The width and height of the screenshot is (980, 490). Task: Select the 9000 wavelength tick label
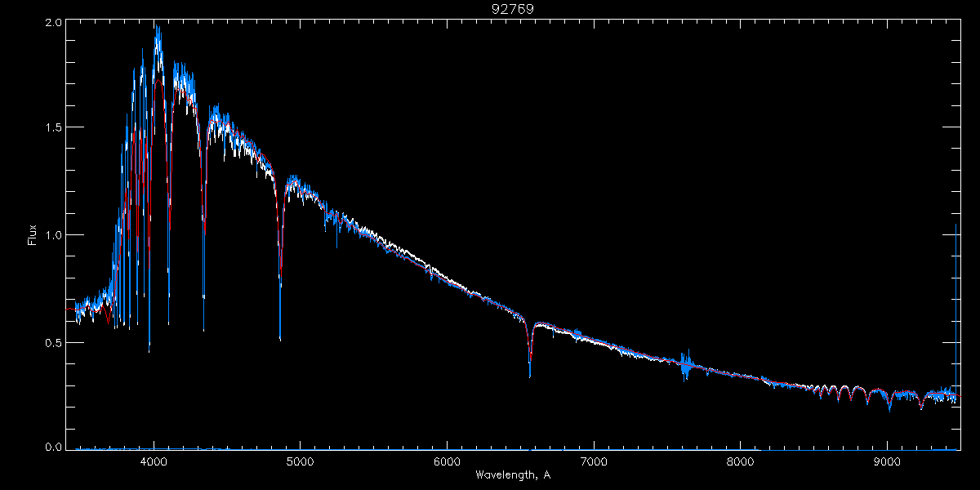[x=887, y=462]
